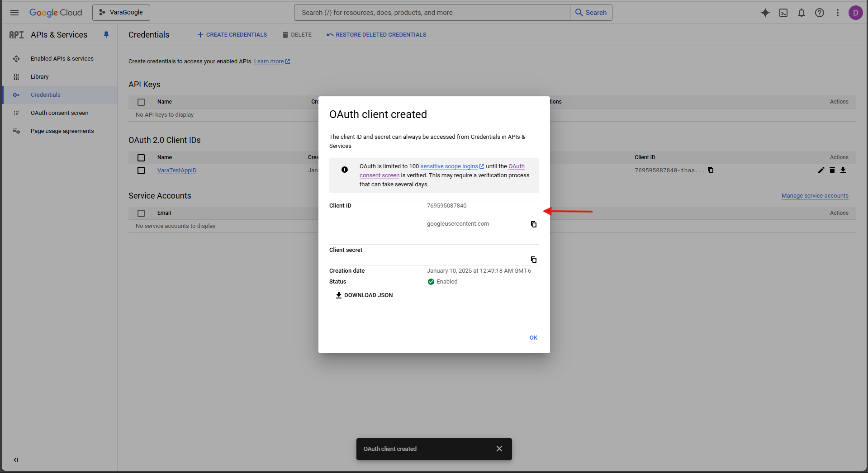Click the Search button
Screen dimensions: 868x473
click(x=591, y=13)
